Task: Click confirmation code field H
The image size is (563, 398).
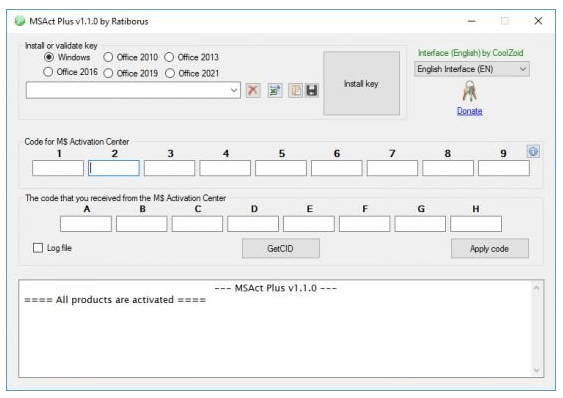Action: 476,224
